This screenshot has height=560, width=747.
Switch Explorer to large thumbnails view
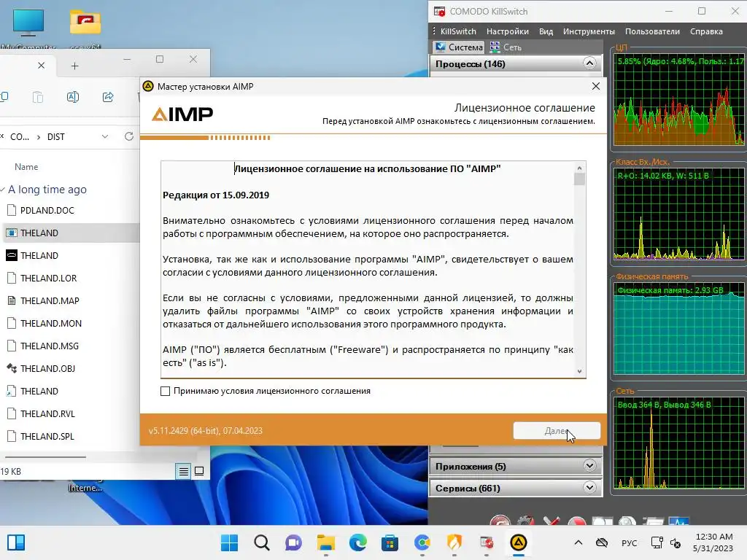click(199, 472)
